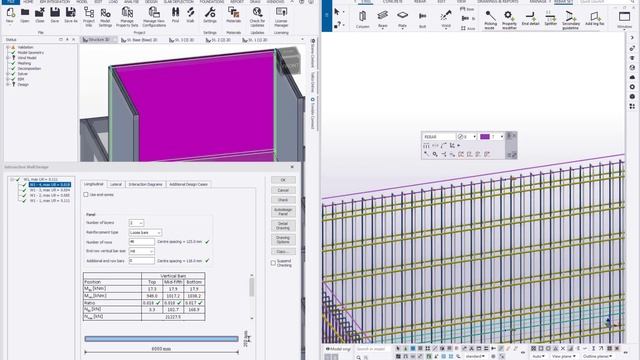
Task: Click the Additional end row bars field
Action: click(141, 260)
